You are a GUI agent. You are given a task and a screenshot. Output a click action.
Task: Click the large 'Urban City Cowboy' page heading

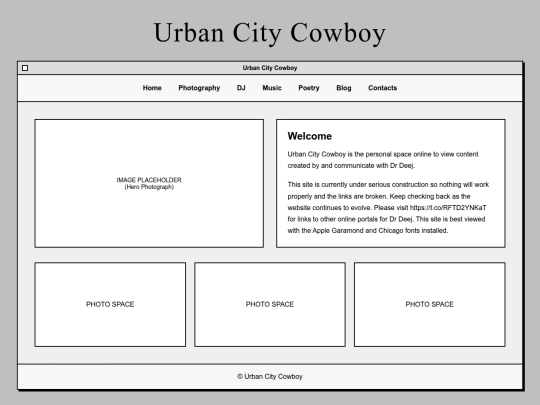pos(270,33)
